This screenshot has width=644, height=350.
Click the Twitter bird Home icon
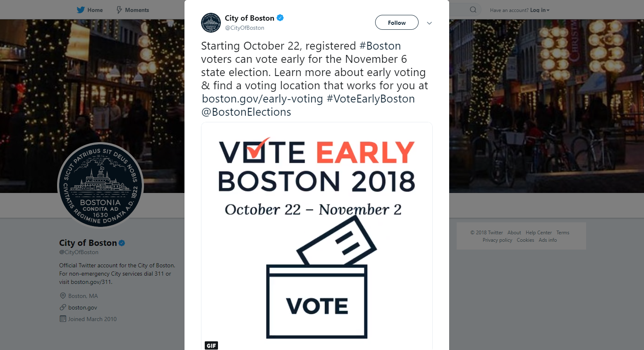click(x=81, y=10)
